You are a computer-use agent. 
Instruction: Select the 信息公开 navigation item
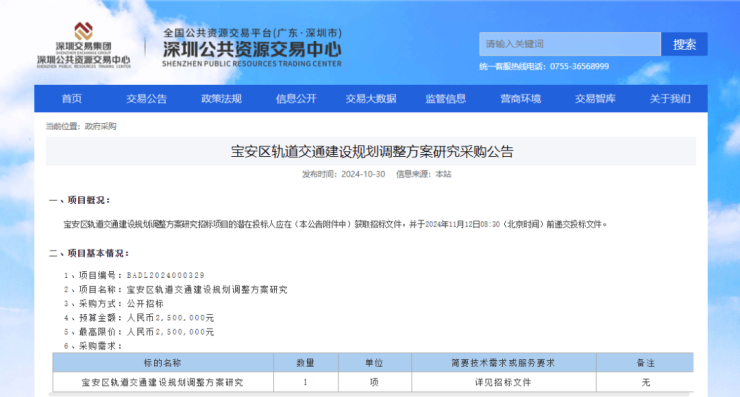coord(296,99)
